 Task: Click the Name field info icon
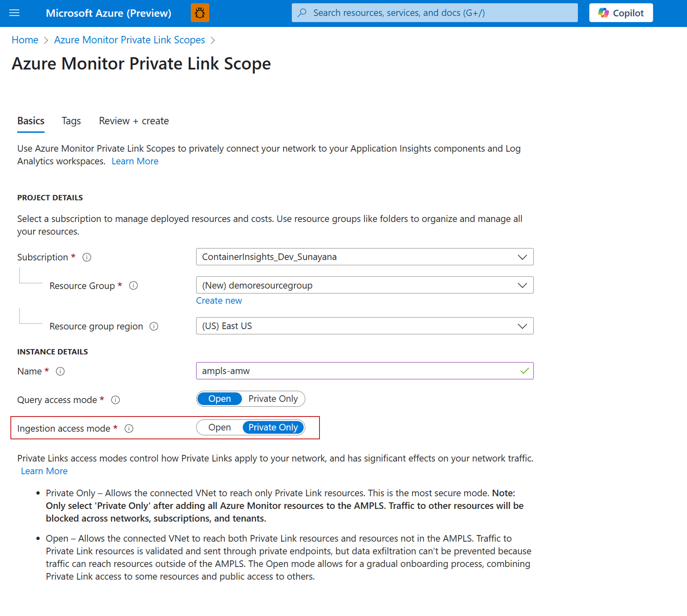(x=60, y=371)
